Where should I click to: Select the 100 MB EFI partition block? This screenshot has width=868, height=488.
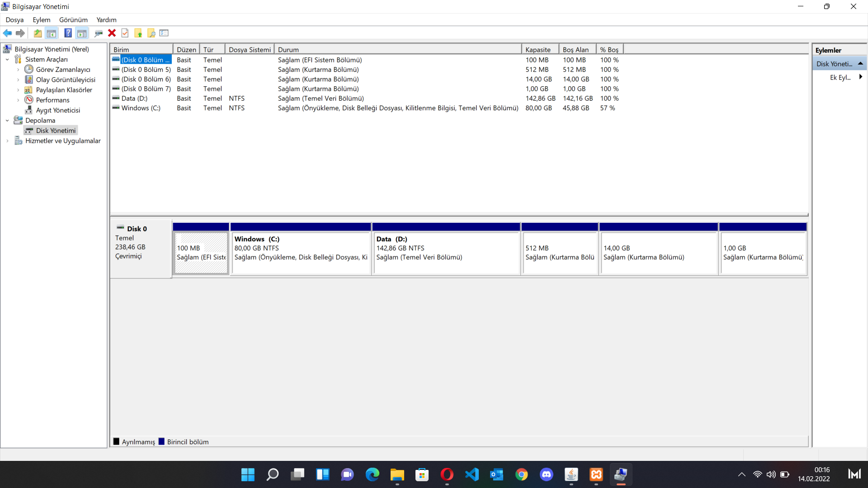point(201,249)
